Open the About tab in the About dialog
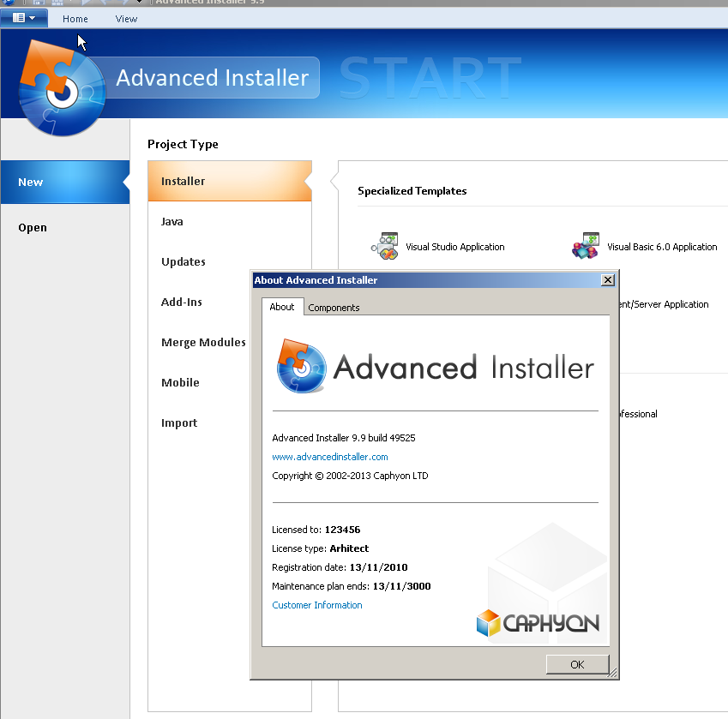 coord(282,307)
